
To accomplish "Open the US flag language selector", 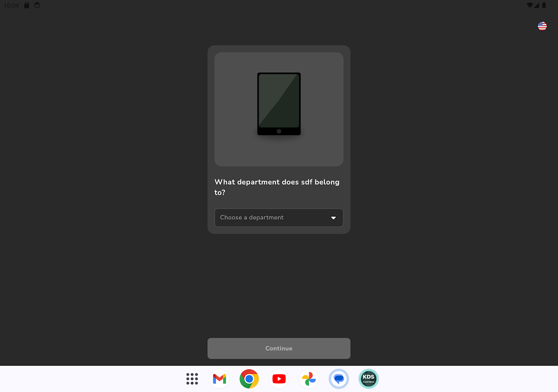I will pyautogui.click(x=542, y=26).
